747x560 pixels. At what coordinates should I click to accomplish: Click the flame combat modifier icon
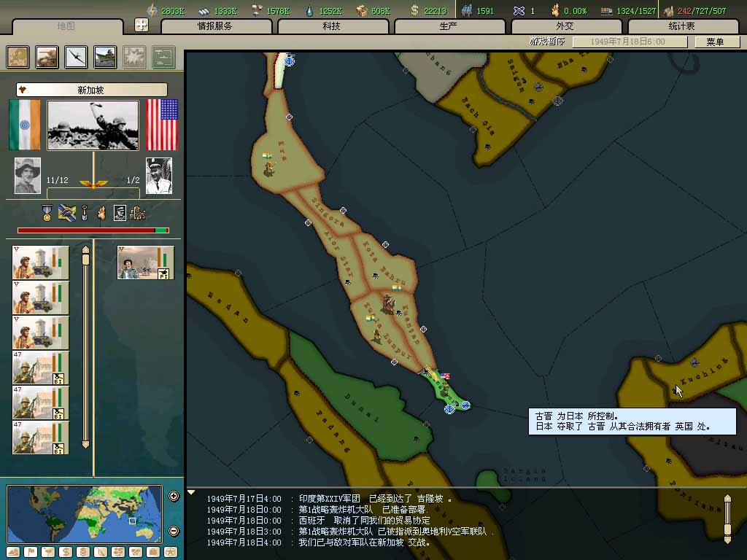coord(101,213)
